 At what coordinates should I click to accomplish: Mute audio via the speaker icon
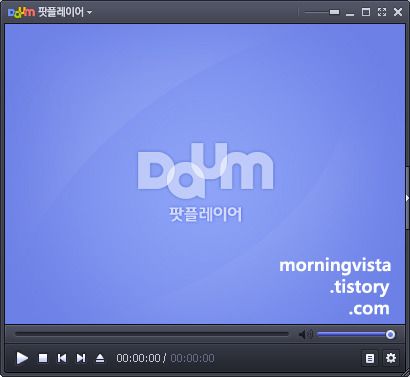pyautogui.click(x=305, y=334)
